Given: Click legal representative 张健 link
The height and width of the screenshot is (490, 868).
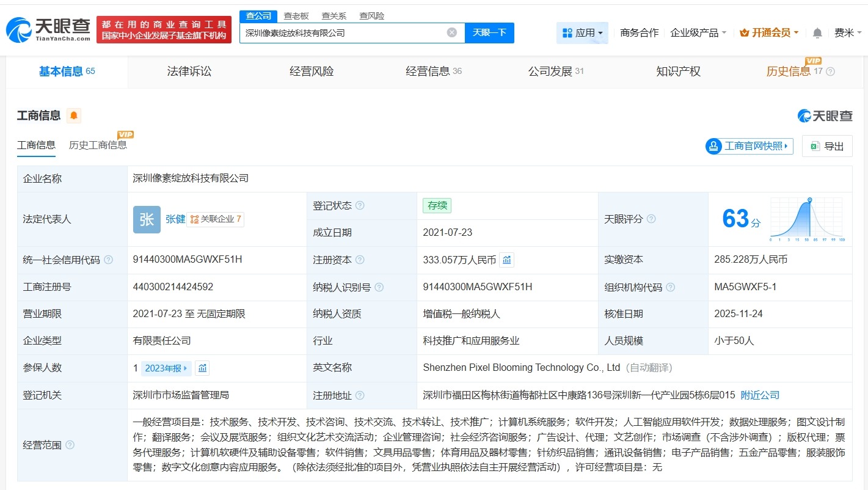Looking at the screenshot, I should pos(176,219).
